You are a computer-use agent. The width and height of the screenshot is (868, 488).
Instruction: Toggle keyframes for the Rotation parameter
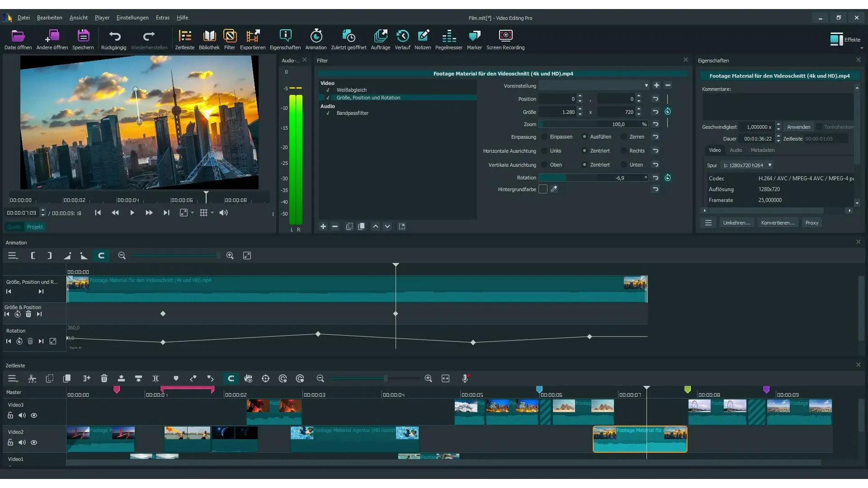[668, 178]
